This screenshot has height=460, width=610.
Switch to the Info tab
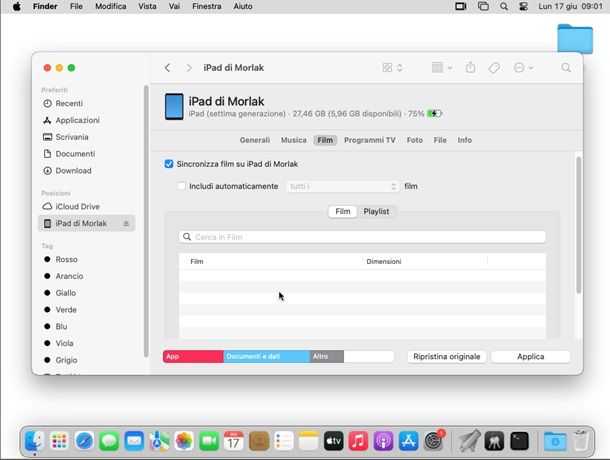click(x=465, y=140)
